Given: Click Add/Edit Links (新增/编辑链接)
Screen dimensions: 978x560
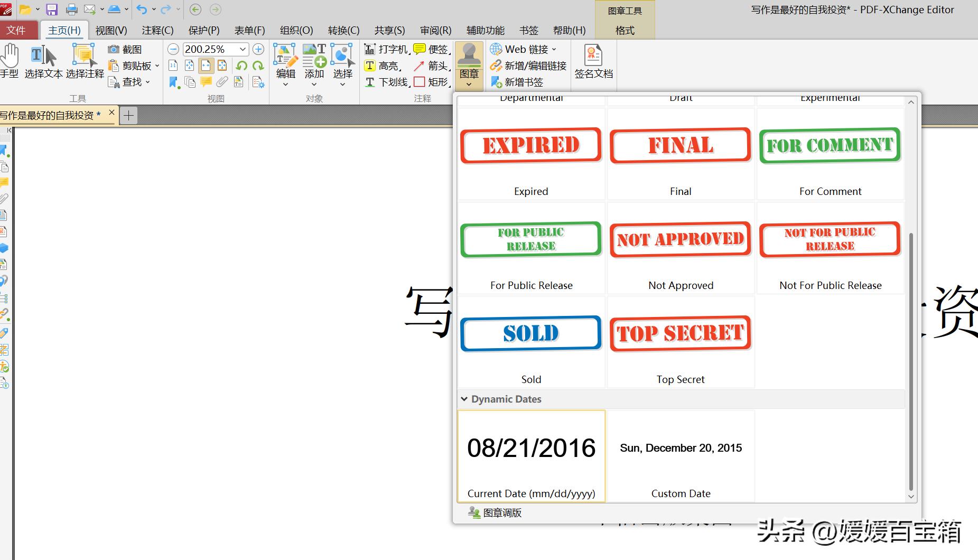Looking at the screenshot, I should [x=528, y=66].
